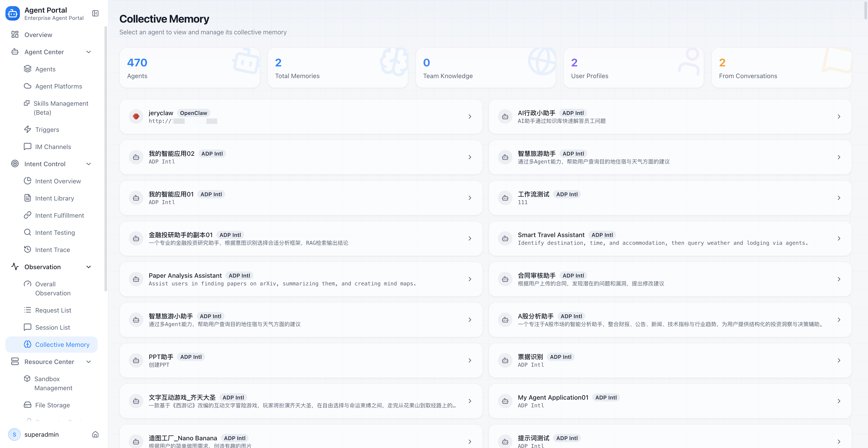The width and height of the screenshot is (868, 448).
Task: Click the Skills Management puzzle icon
Action: click(x=27, y=103)
